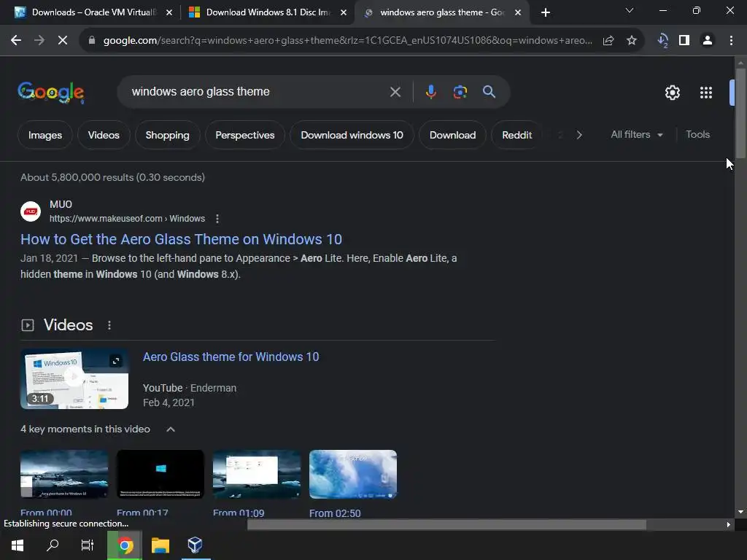Open How to Get the Aero Glass Theme link

[181, 239]
